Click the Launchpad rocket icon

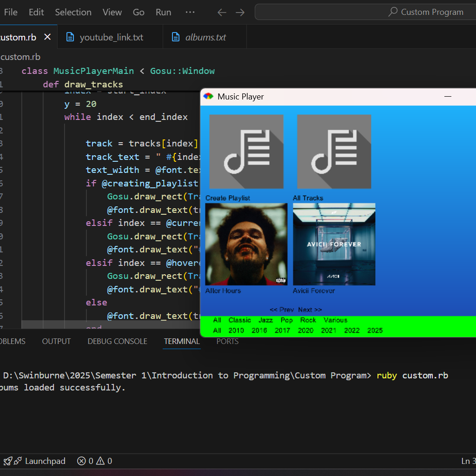tap(8, 461)
